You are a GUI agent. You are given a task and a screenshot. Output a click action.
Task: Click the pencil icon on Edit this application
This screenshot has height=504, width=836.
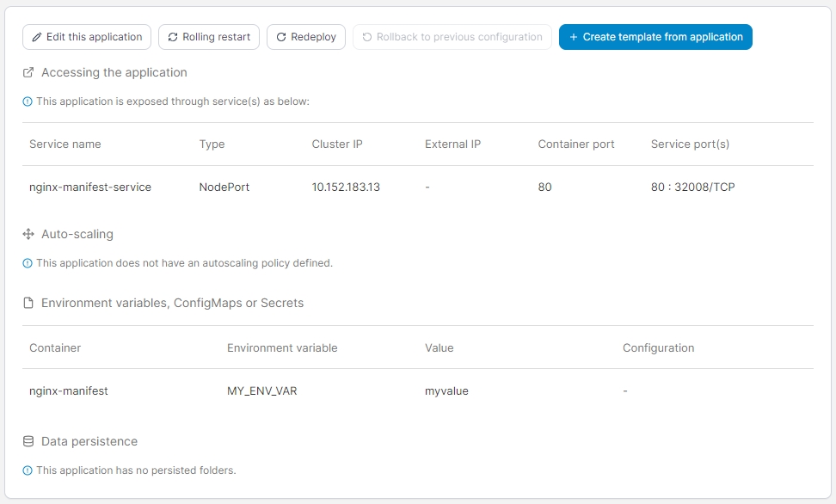point(37,37)
